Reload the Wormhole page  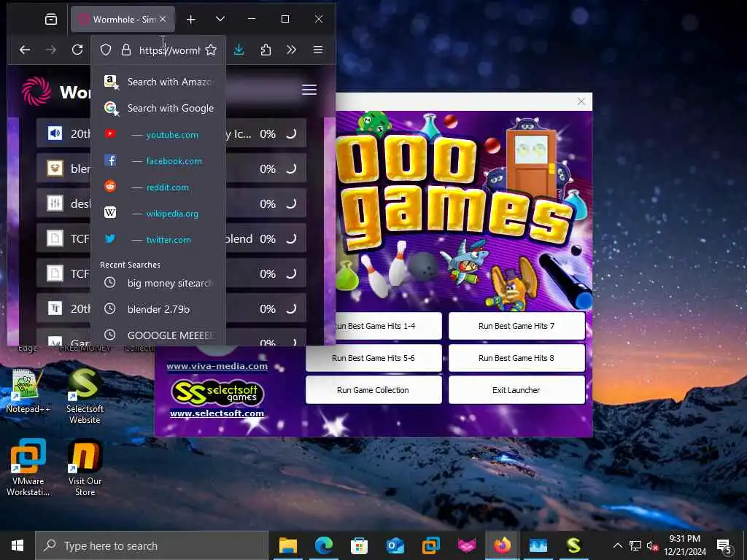[77, 50]
